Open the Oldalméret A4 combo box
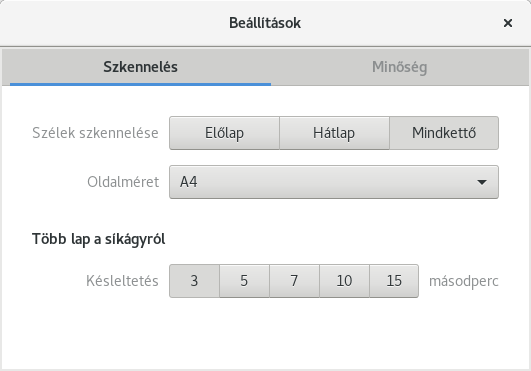Viewport: 531px width, 371px height. click(334, 182)
